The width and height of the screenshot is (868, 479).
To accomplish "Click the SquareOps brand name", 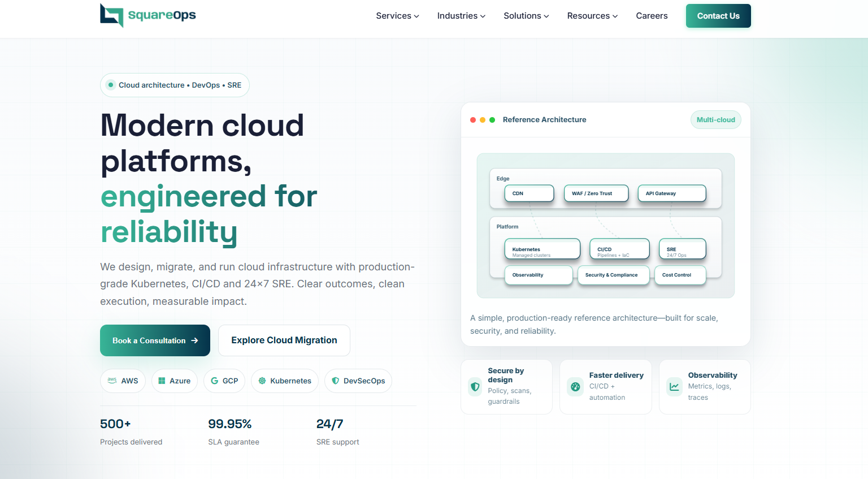I will [x=162, y=15].
